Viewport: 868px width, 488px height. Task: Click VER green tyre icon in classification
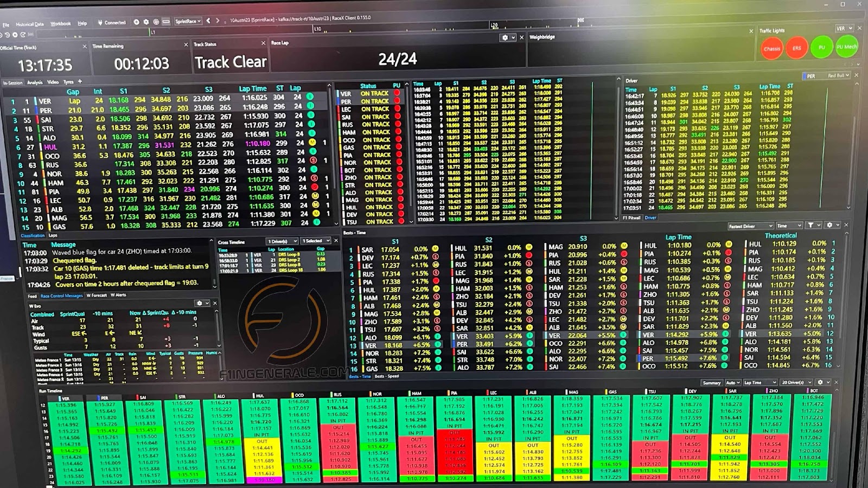click(x=310, y=97)
